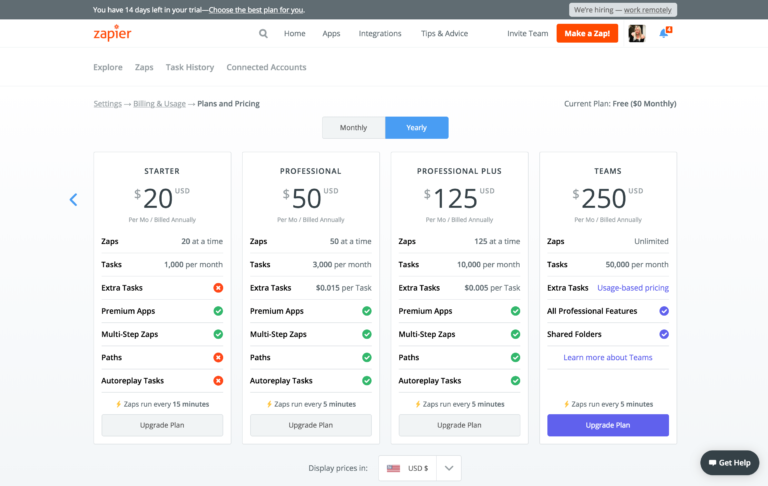Open the notifications bell icon
This screenshot has width=768, height=486.
[x=665, y=32]
